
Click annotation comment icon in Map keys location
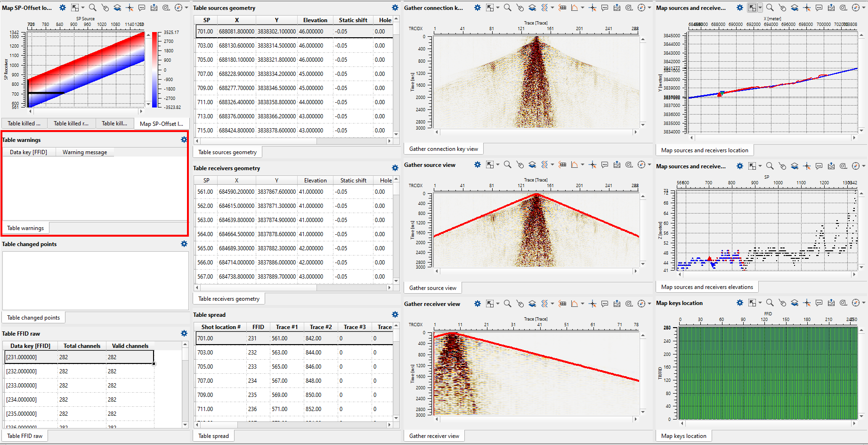[819, 303]
